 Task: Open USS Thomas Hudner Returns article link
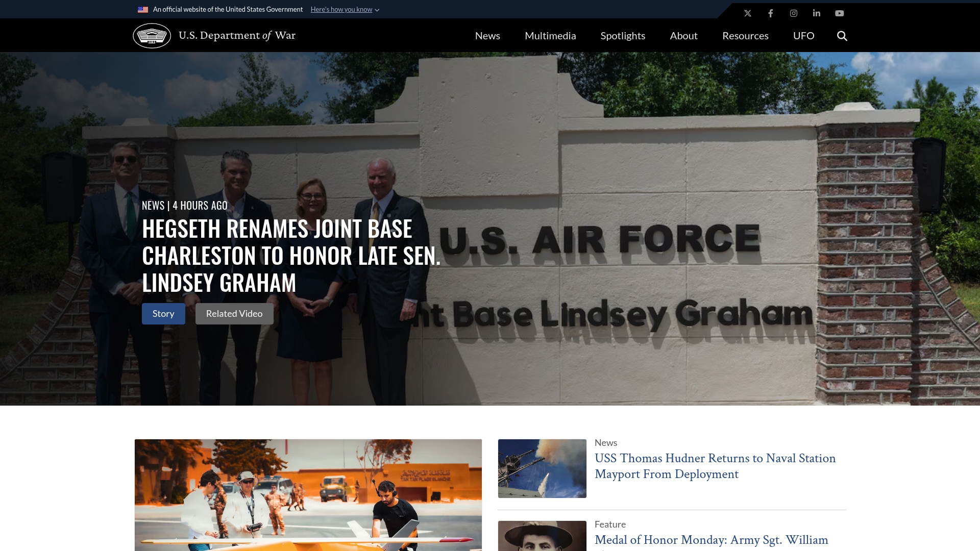point(715,466)
